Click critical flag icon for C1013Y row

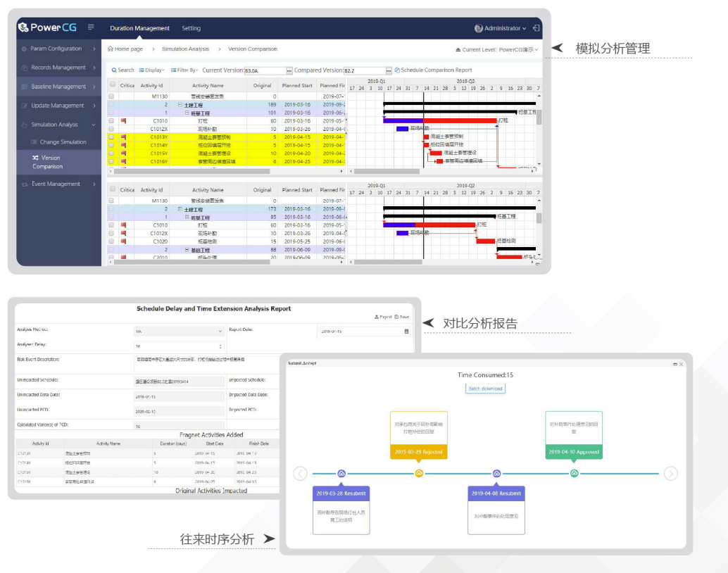coord(123,137)
